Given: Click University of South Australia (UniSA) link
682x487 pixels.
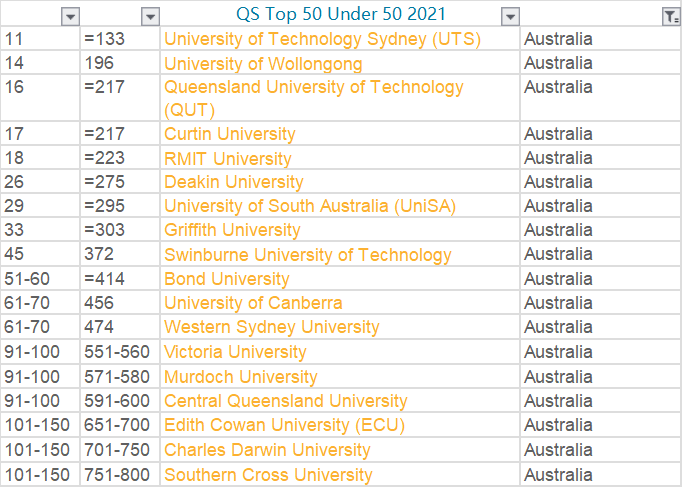Looking at the screenshot, I should (x=309, y=206).
